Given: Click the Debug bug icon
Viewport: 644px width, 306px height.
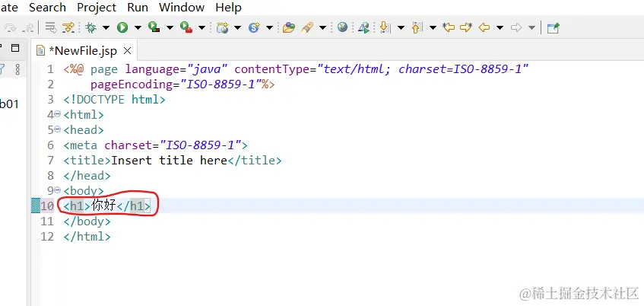Looking at the screenshot, I should click(90, 27).
